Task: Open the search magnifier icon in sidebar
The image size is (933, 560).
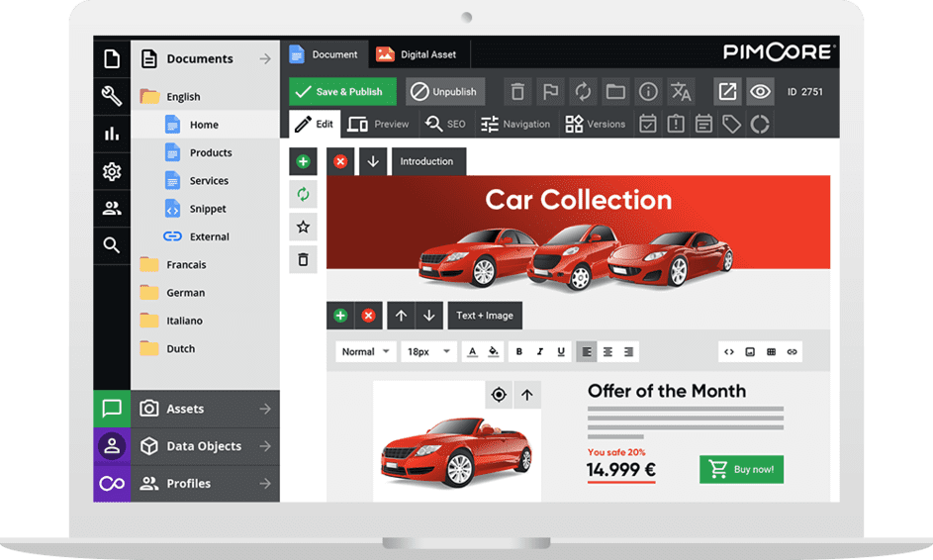Action: point(112,245)
